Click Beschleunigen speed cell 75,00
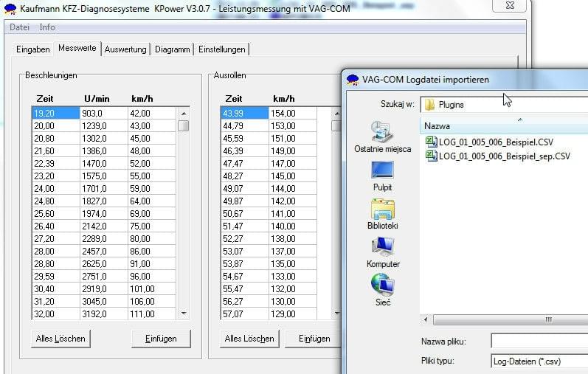 click(x=152, y=226)
